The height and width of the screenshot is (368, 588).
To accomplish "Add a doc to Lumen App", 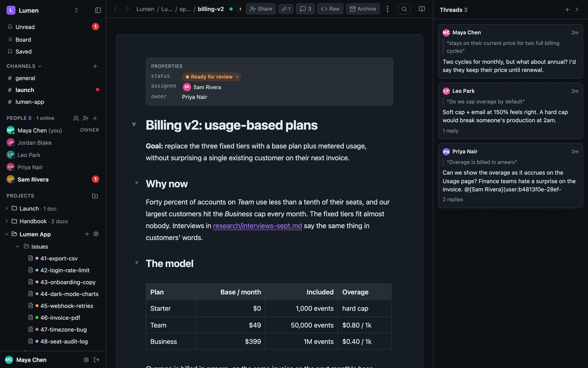I will (x=87, y=234).
